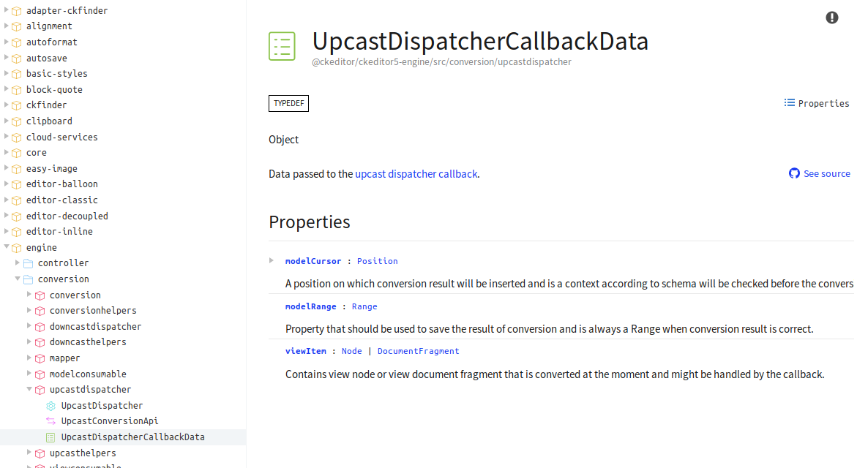The image size is (868, 468).
Task: Open the Position type link under modelCursor
Action: point(377,260)
